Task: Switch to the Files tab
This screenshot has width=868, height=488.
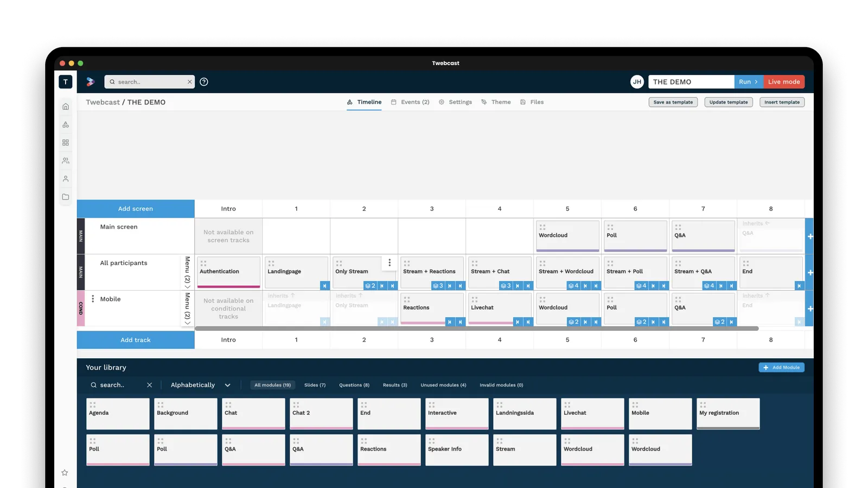Action: 532,102
